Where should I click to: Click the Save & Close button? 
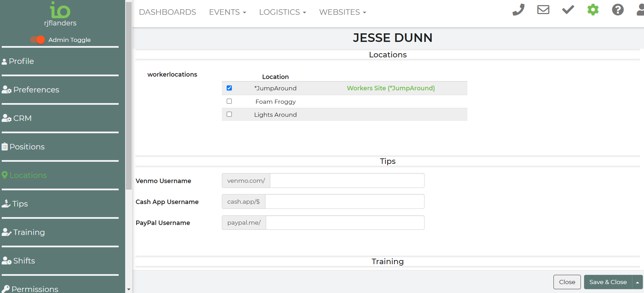[x=608, y=282]
